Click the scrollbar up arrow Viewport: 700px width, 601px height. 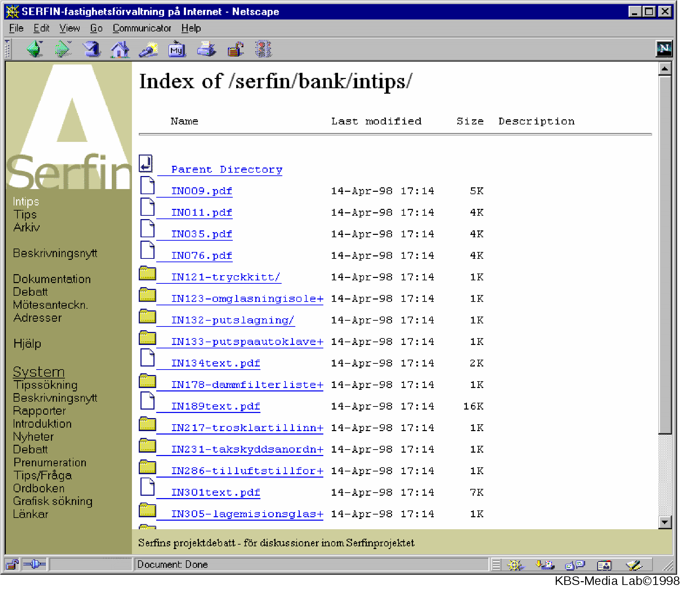(665, 69)
